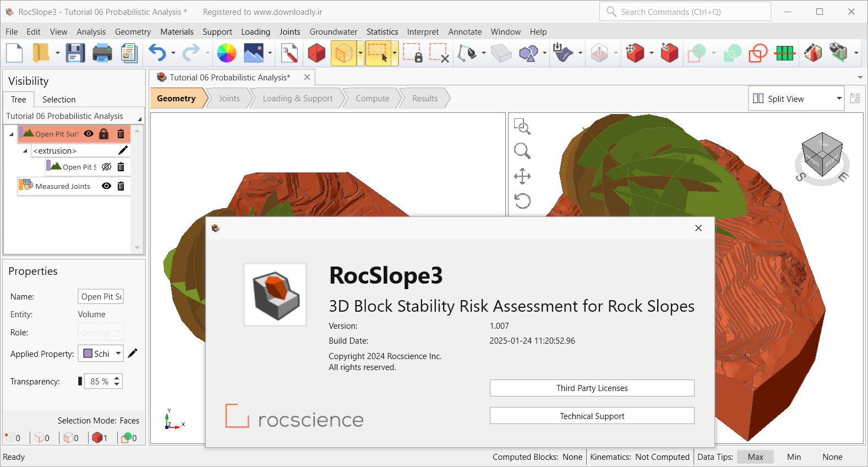Set Data Tips to Max
The height and width of the screenshot is (467, 868).
point(755,457)
